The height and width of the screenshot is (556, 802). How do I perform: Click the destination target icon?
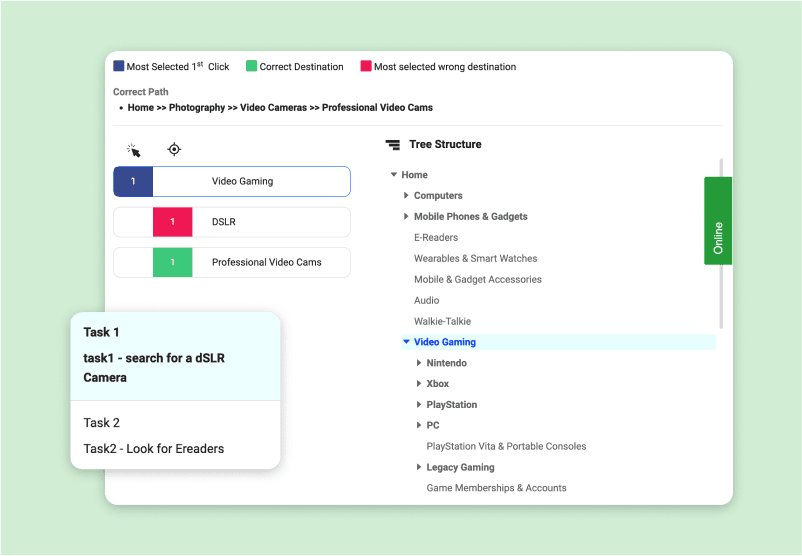[174, 150]
